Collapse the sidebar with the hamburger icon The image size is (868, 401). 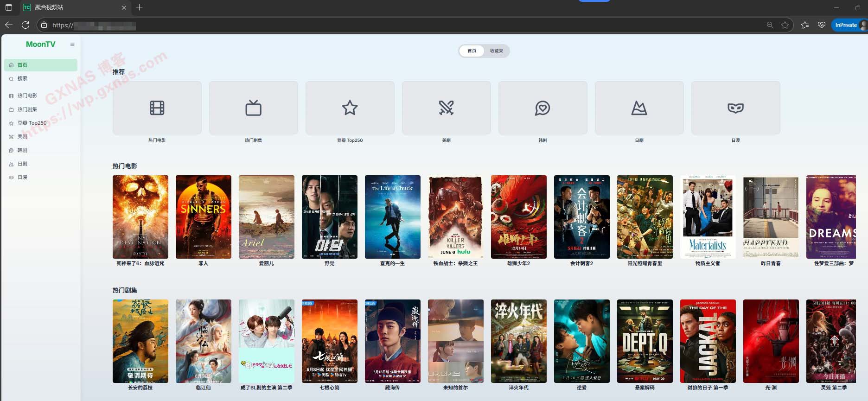point(72,45)
